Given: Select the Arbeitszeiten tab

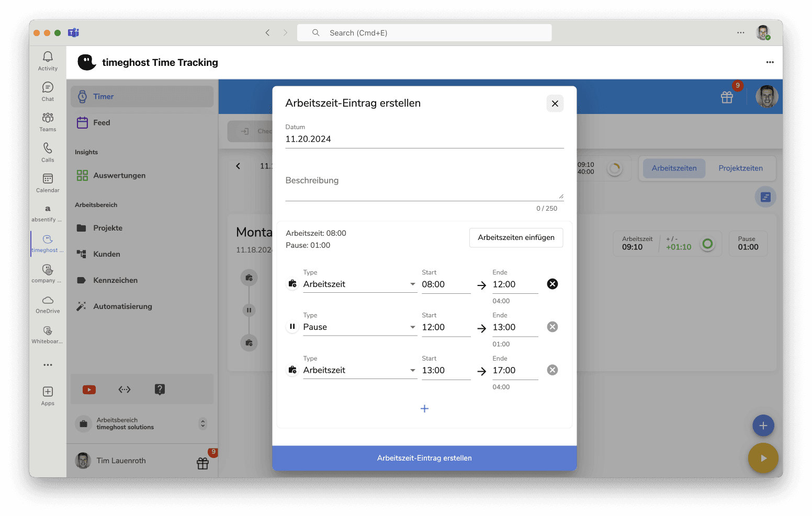Looking at the screenshot, I should 674,168.
